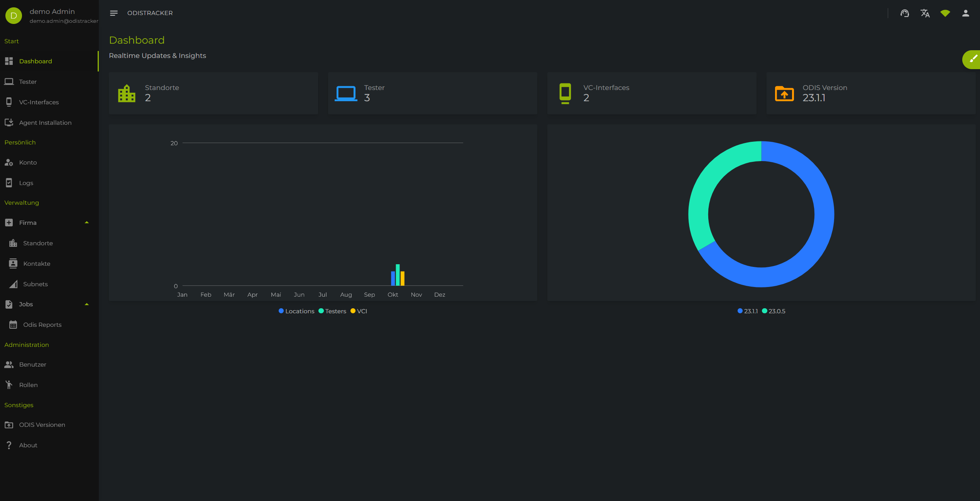Image resolution: width=980 pixels, height=501 pixels.
Task: Click the Logs clipboard icon
Action: [9, 183]
